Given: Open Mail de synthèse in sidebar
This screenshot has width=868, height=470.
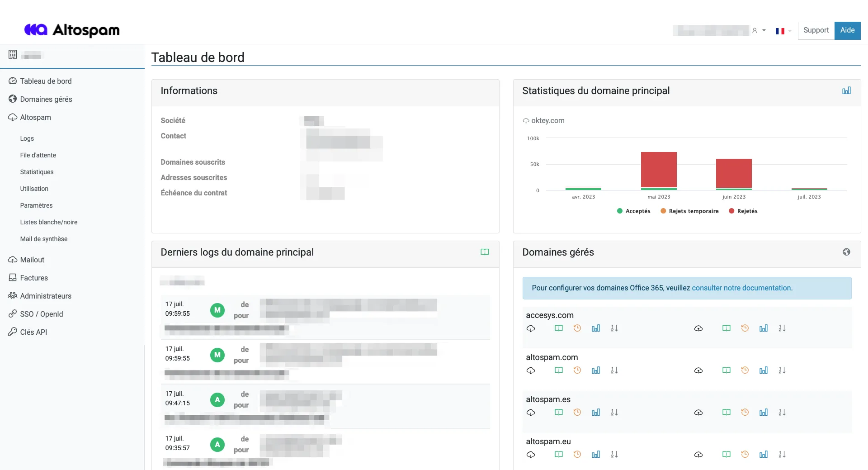Looking at the screenshot, I should [43, 239].
